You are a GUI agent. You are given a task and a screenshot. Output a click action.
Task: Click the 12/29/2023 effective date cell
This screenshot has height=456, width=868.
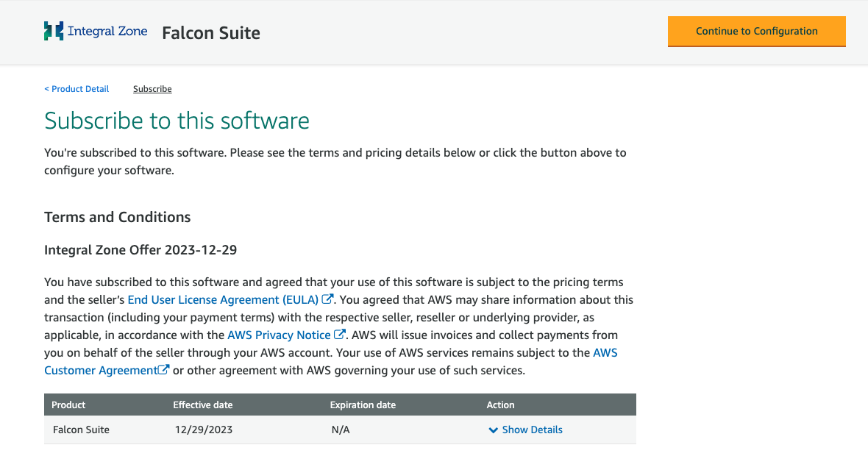(x=204, y=430)
